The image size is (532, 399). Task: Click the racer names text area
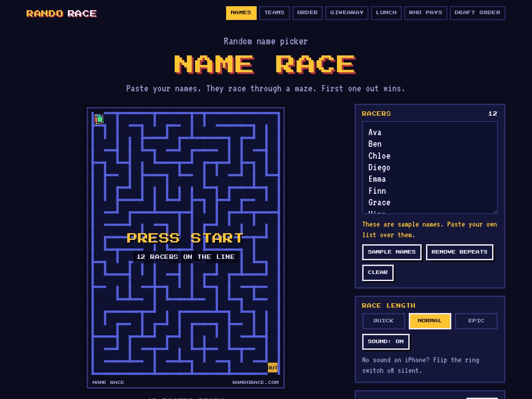430,168
